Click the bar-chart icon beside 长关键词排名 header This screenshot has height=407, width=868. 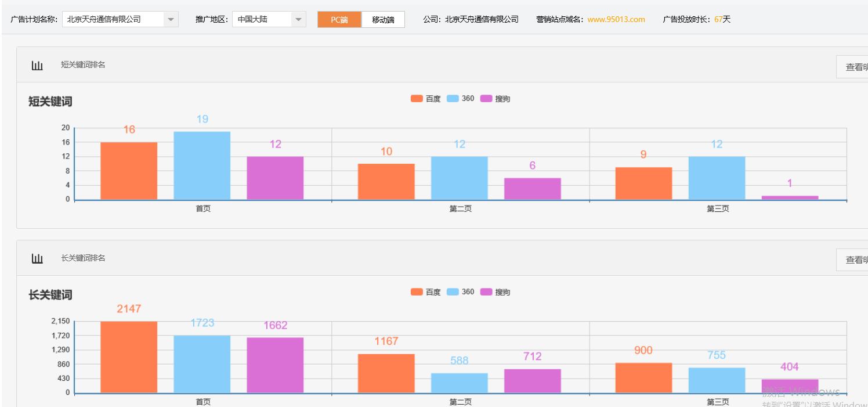click(x=37, y=258)
